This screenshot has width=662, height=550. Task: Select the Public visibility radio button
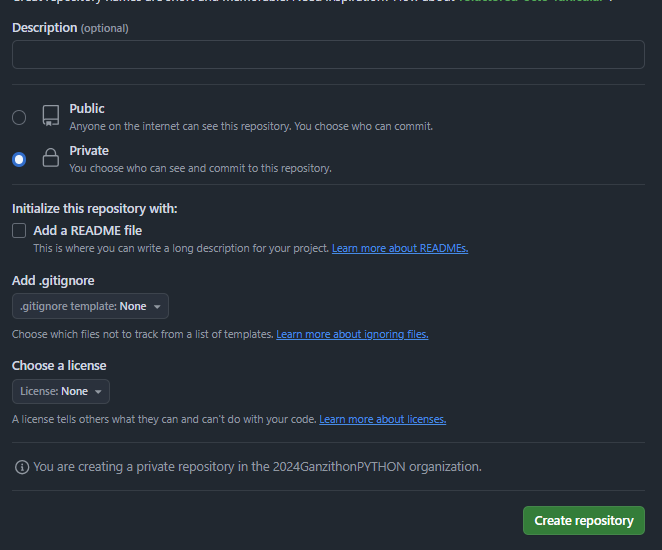pyautogui.click(x=19, y=117)
